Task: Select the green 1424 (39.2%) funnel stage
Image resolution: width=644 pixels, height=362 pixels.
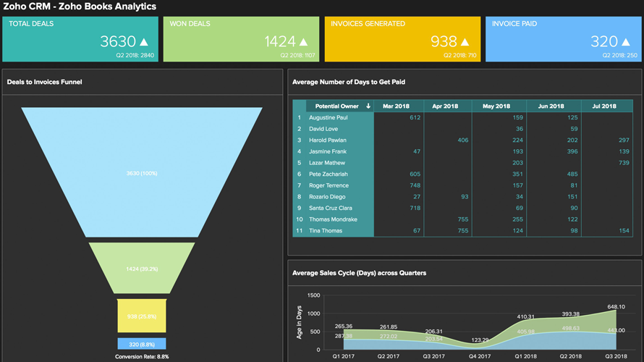Action: point(142,268)
